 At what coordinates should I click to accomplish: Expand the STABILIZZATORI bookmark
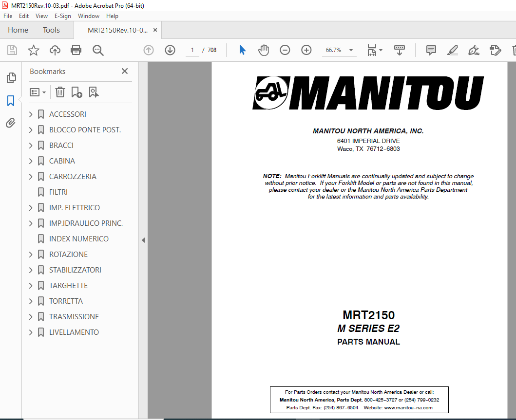(x=31, y=270)
